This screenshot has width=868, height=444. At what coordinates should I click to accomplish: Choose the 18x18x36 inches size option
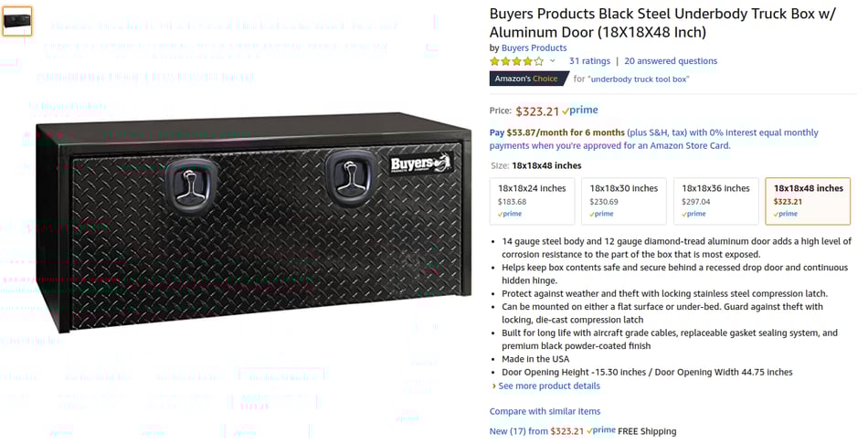(x=715, y=201)
